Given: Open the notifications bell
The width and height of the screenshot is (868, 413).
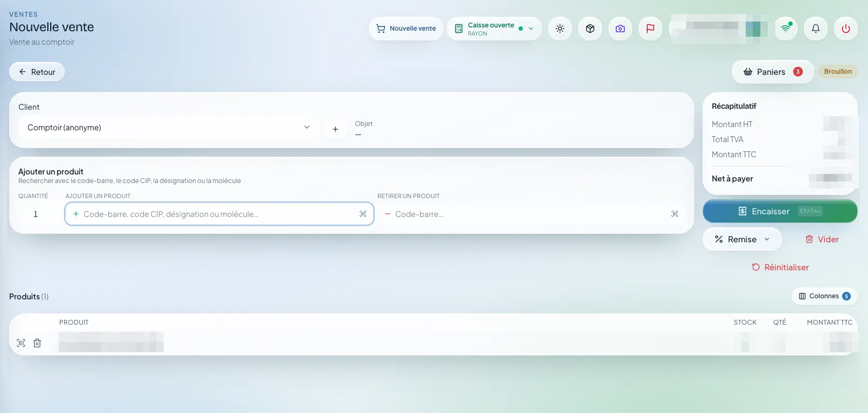Looking at the screenshot, I should (x=816, y=29).
